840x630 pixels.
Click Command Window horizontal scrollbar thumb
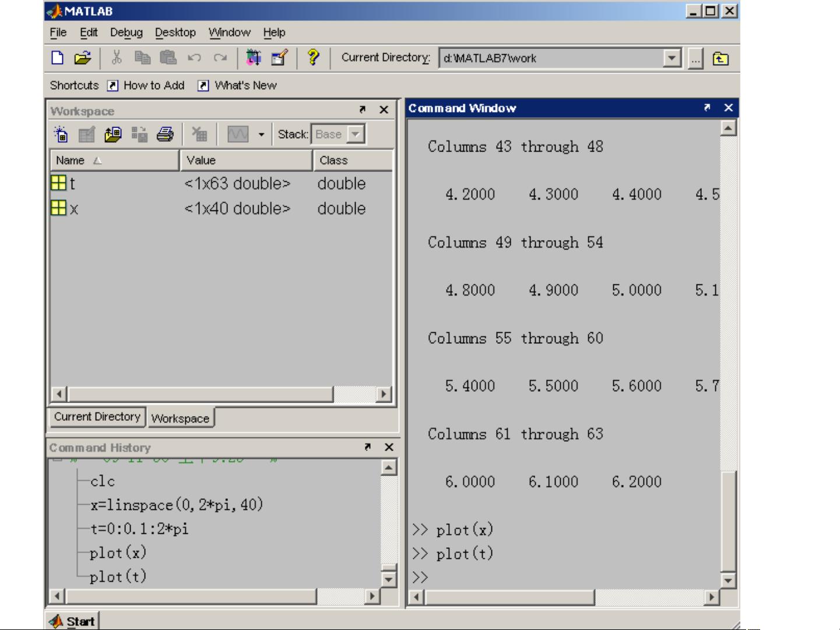tap(510, 597)
